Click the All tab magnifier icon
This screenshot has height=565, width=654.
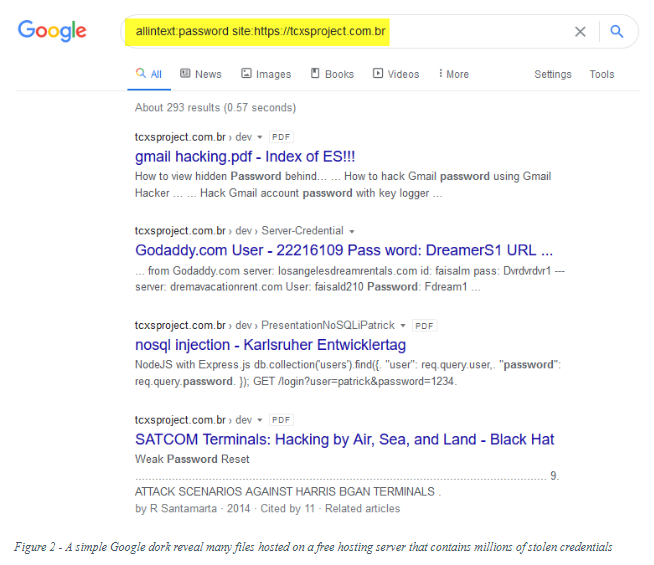141,73
